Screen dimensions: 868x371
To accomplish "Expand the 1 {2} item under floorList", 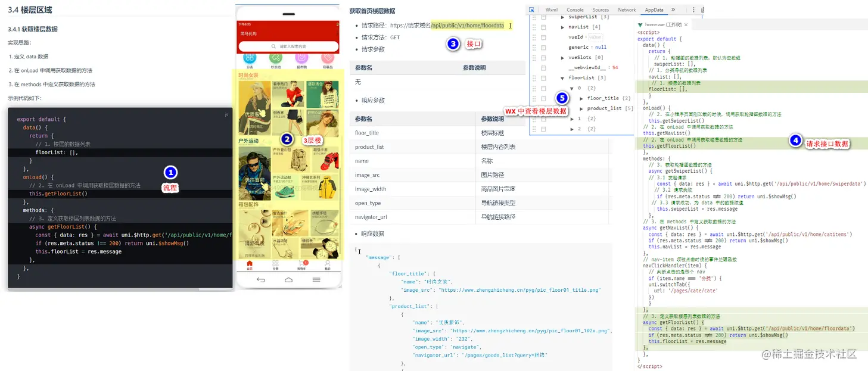I will pyautogui.click(x=572, y=119).
